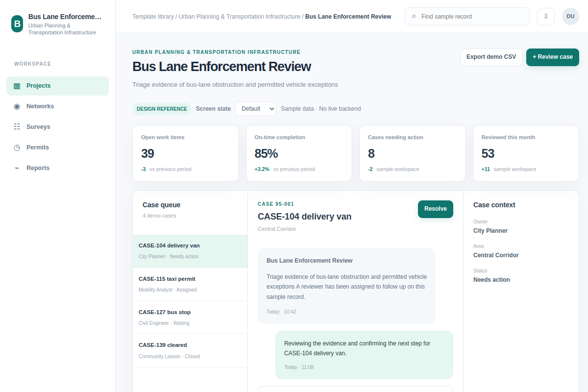This screenshot has width=588, height=392.
Task: Follow the Template library breadcrumb link
Action: coord(153,17)
